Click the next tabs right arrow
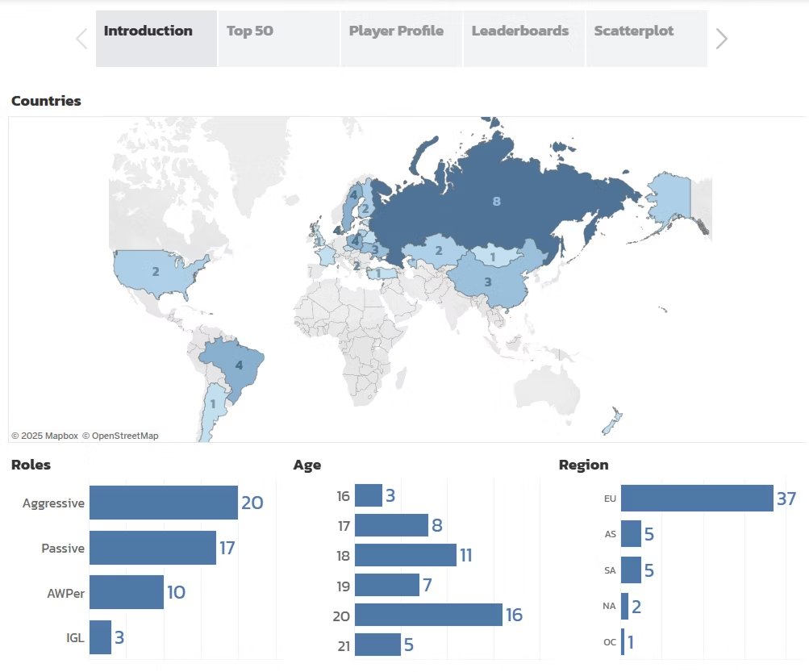Image resolution: width=809 pixels, height=672 pixels. (x=721, y=39)
